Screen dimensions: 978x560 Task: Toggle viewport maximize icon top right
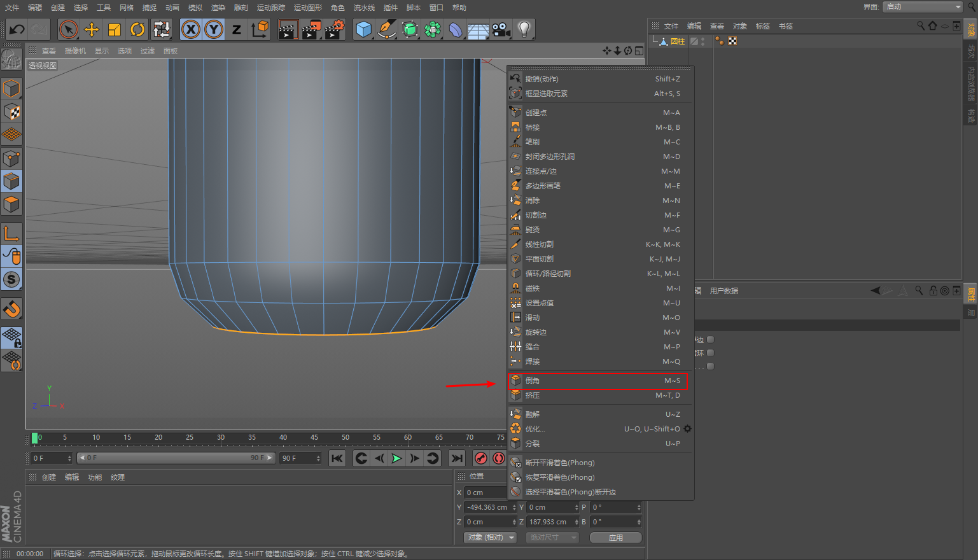639,51
